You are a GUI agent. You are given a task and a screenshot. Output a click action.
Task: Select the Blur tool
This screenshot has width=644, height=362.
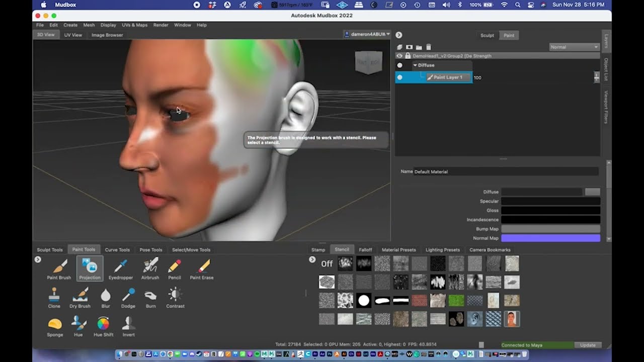pyautogui.click(x=106, y=298)
